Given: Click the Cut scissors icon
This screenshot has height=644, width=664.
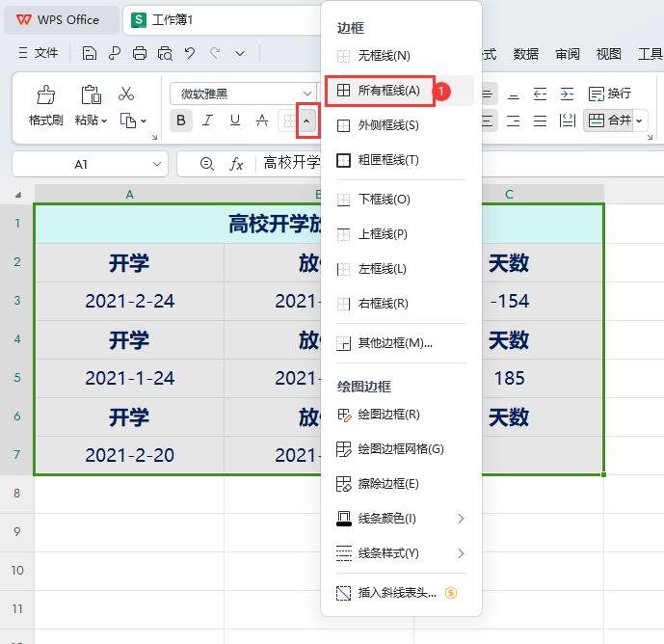Looking at the screenshot, I should [x=126, y=94].
